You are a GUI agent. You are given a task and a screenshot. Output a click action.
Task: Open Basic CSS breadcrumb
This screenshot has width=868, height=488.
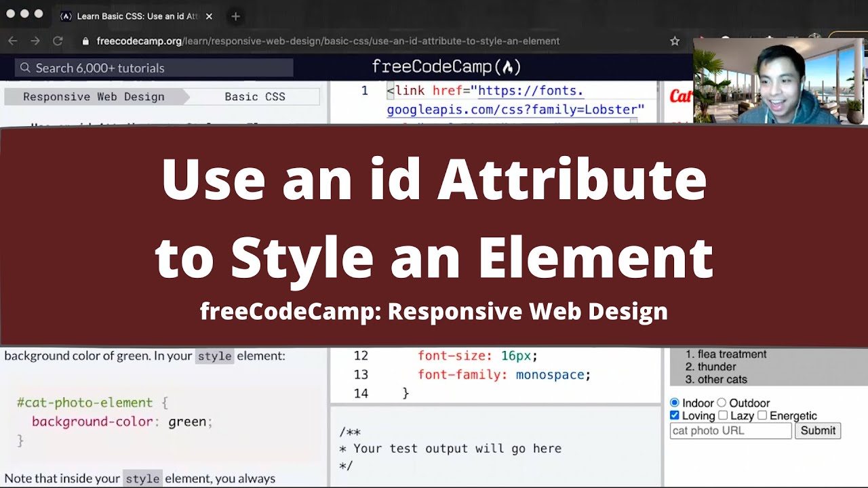pyautogui.click(x=255, y=97)
